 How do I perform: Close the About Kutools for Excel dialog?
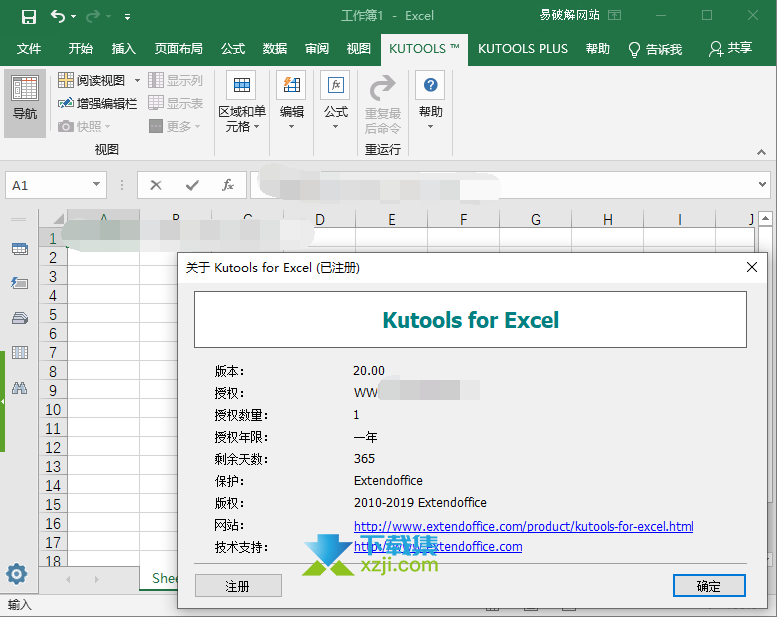pyautogui.click(x=752, y=267)
